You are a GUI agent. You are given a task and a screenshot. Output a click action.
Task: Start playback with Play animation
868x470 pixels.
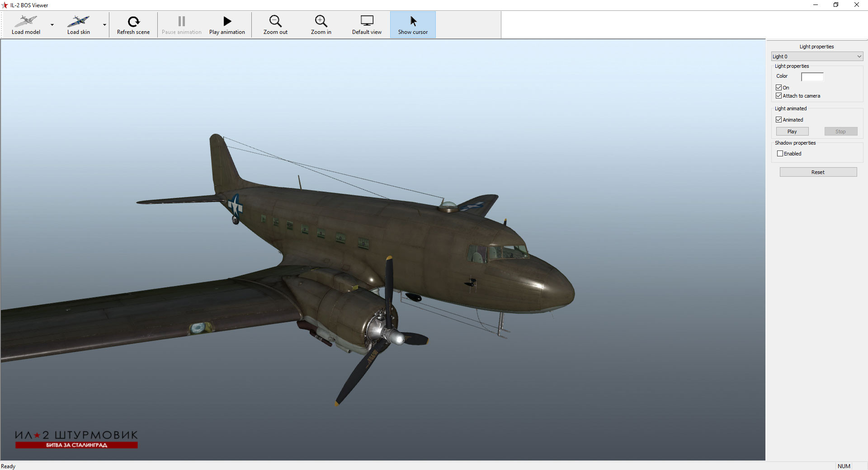(x=227, y=25)
